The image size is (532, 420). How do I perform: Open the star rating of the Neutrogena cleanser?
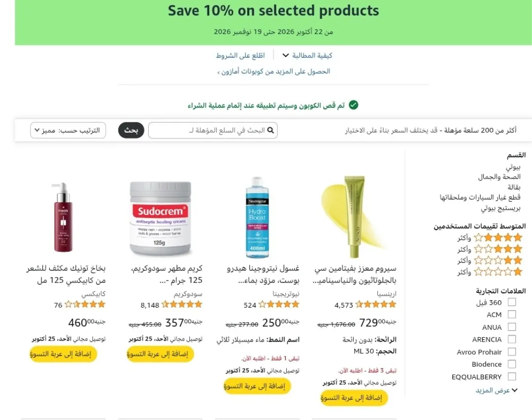(279, 305)
